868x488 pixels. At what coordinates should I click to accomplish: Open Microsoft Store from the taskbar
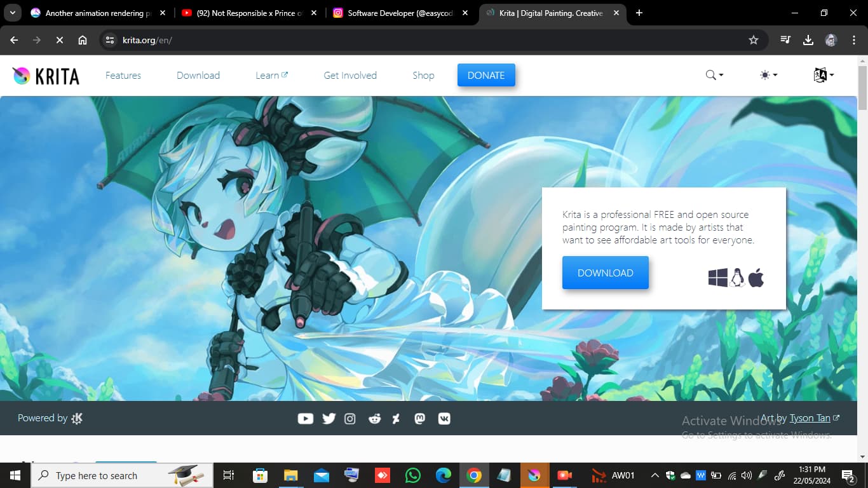(x=260, y=475)
